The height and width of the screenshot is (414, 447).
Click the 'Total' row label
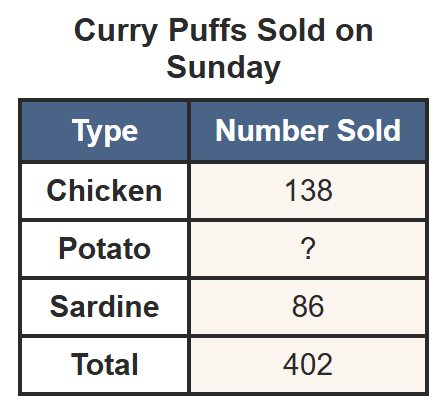pyautogui.click(x=105, y=365)
